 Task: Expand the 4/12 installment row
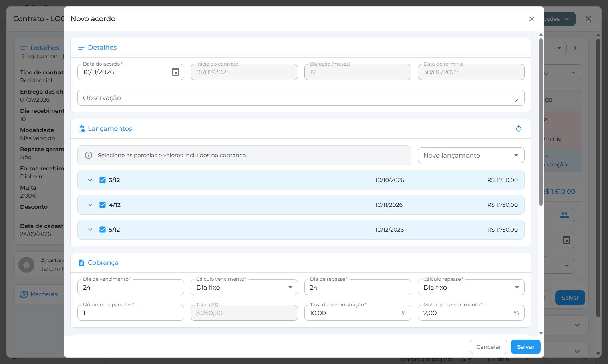click(90, 205)
